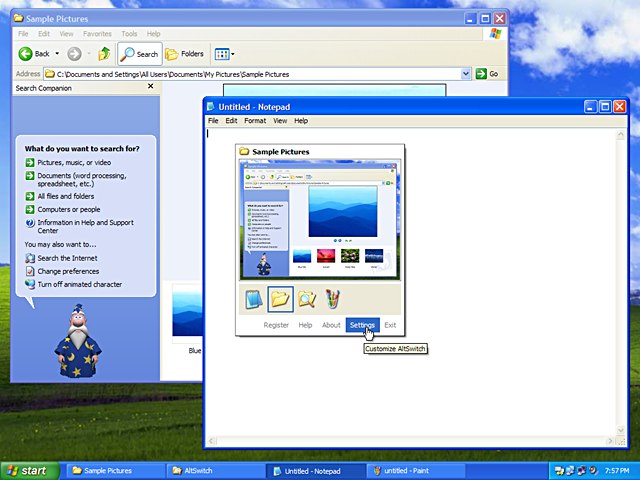This screenshot has height=480, width=640.
Task: Click the Start button
Action: 30,471
